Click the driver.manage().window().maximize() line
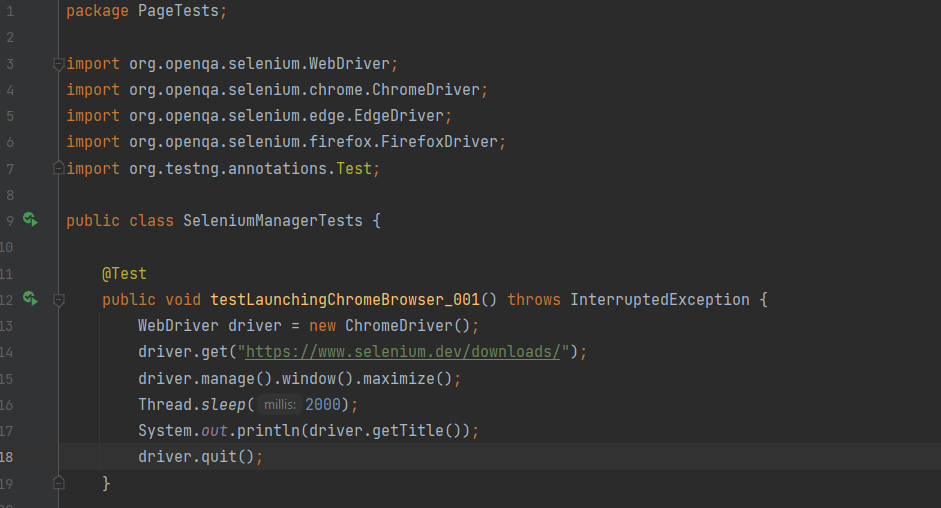Image resolution: width=941 pixels, height=508 pixels. point(299,379)
